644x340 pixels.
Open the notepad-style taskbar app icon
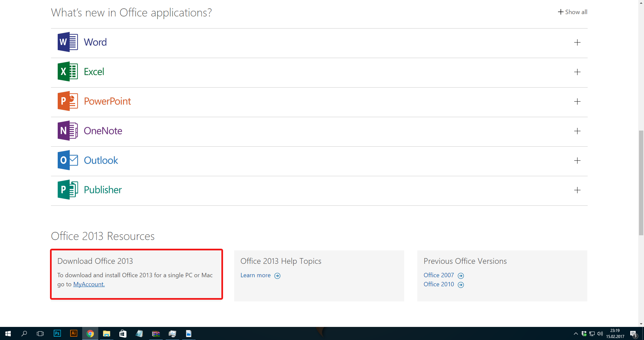(139, 334)
